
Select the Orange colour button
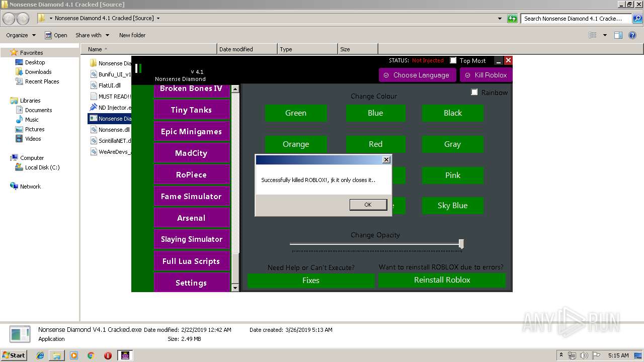296,144
